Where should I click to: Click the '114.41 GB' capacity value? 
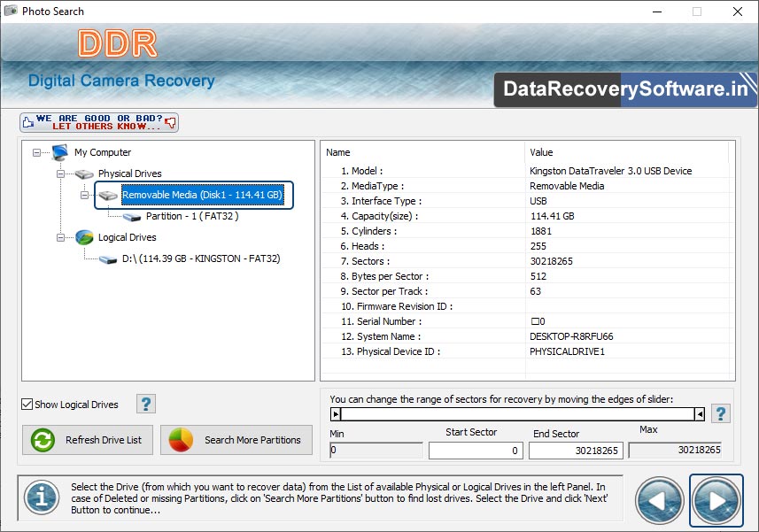point(553,216)
